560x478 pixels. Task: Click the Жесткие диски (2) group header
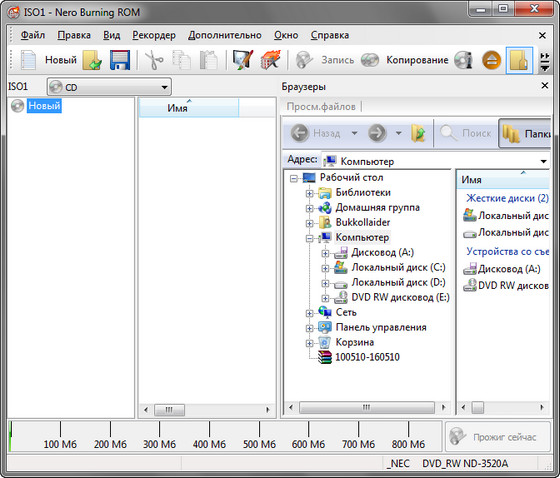coord(507,198)
